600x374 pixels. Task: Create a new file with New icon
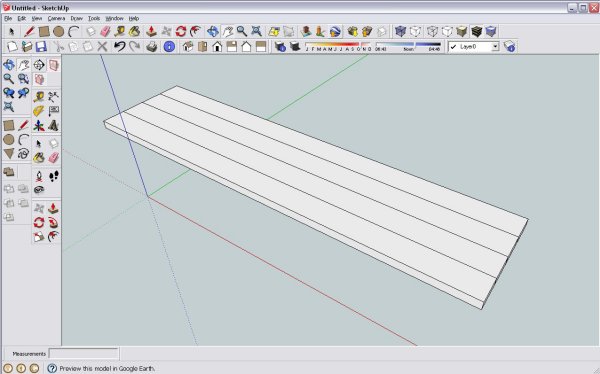tap(12, 47)
